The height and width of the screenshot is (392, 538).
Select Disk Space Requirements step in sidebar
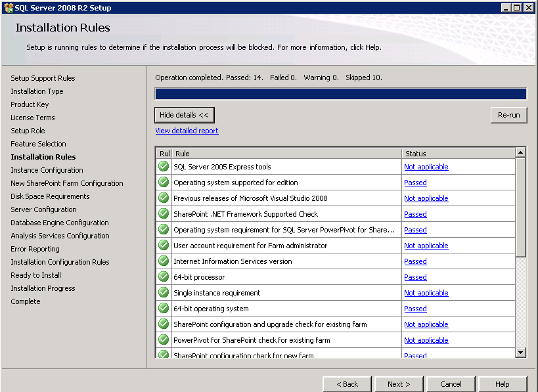[50, 196]
